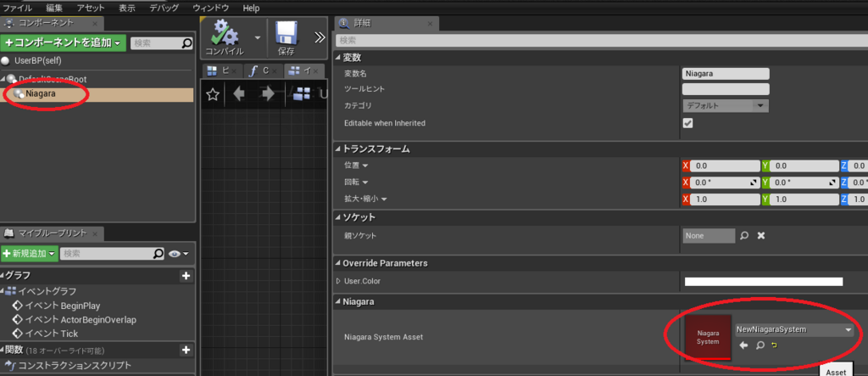Close the コンポーネント panel tab
This screenshot has height=376, width=868.
coord(95,24)
